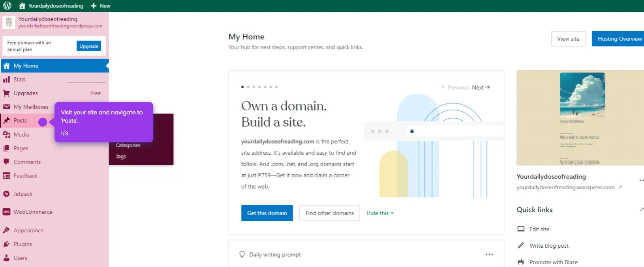The width and height of the screenshot is (644, 267).
Task: Open the Appearance menu item
Action: coord(54,230)
